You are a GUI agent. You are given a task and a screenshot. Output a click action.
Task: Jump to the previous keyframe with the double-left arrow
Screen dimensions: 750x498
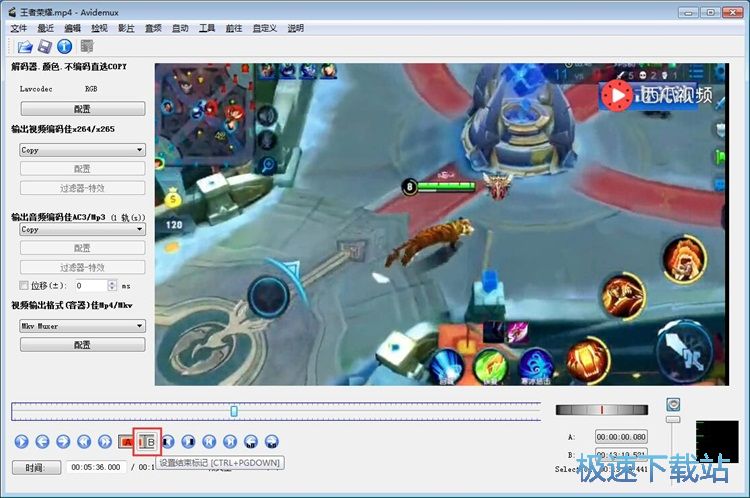84,441
